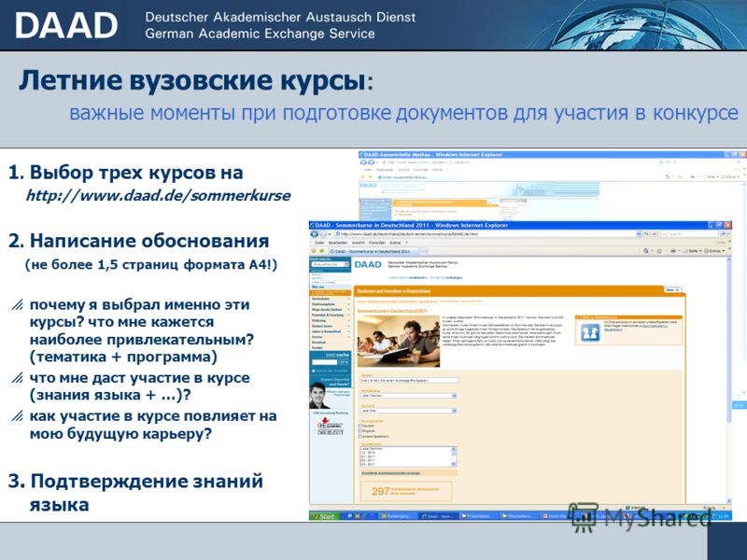Screen dimensions: 747x560
Task: Open Bearbeiten menu in Sommerkurse window
Action: pos(338,243)
